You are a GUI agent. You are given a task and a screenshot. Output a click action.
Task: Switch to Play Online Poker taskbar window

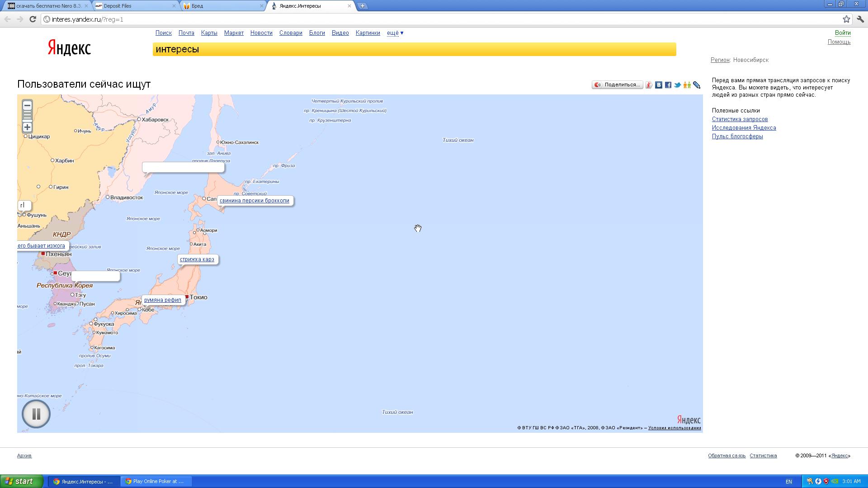pos(156,481)
